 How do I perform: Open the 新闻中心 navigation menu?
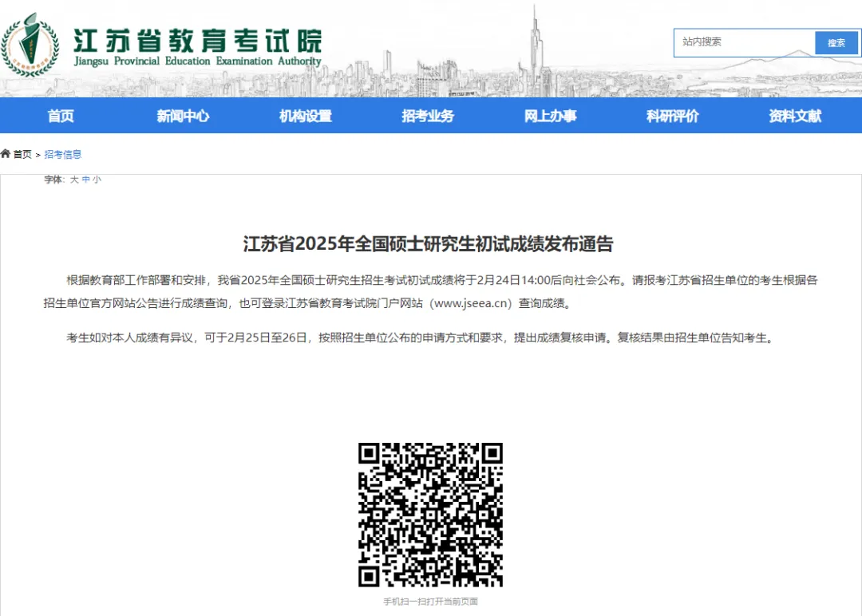183,116
